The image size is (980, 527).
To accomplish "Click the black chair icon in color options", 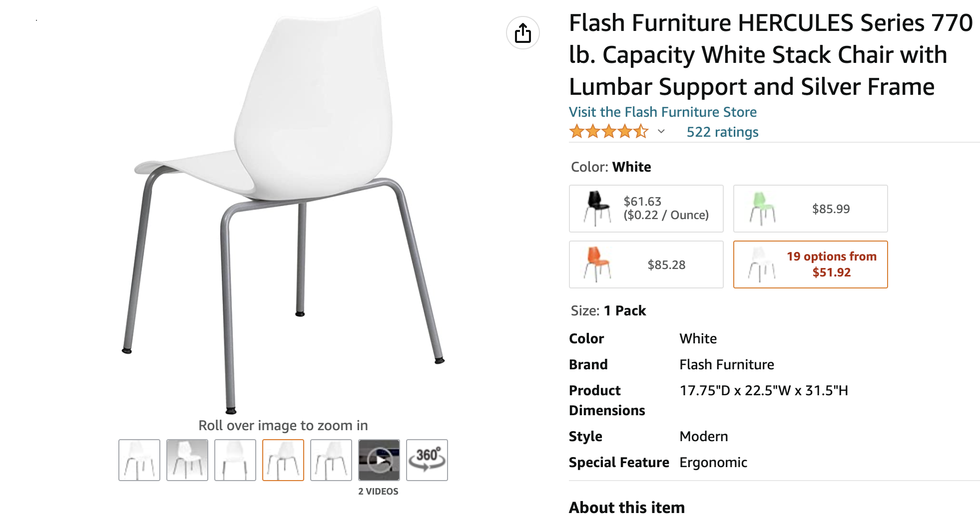I will pos(597,208).
